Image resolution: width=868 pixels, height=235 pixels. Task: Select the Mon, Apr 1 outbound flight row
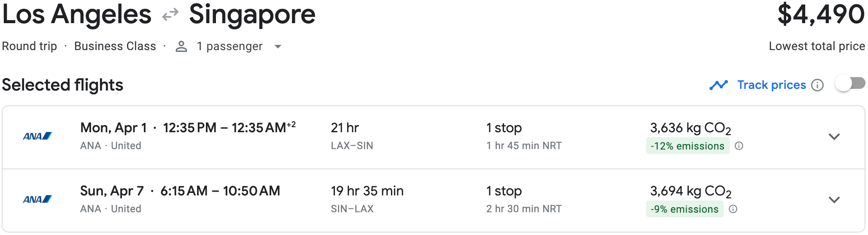434,137
